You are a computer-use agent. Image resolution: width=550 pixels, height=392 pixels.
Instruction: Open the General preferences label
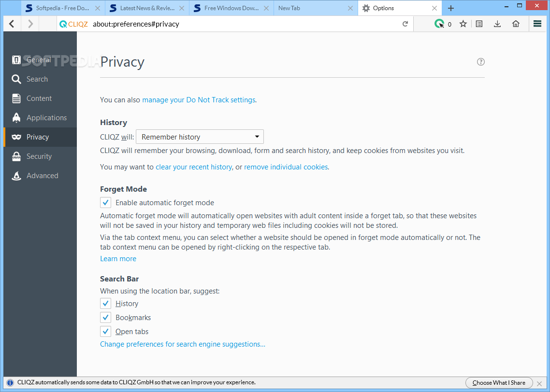[39, 60]
